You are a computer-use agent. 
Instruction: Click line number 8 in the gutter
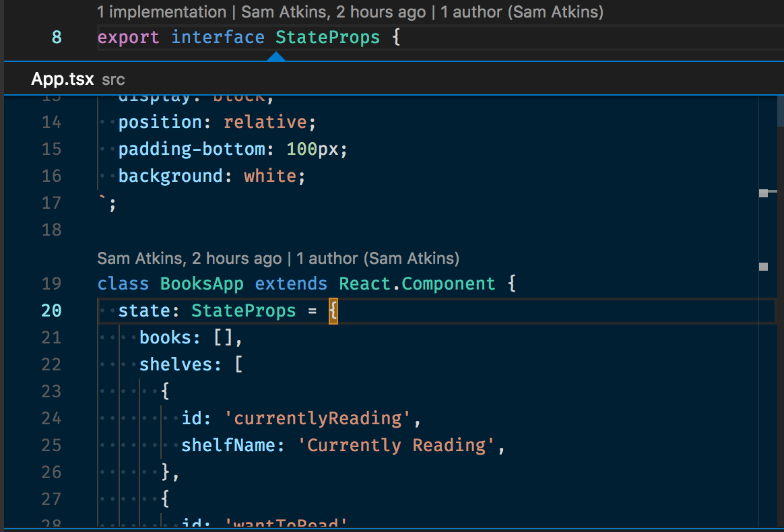point(57,37)
